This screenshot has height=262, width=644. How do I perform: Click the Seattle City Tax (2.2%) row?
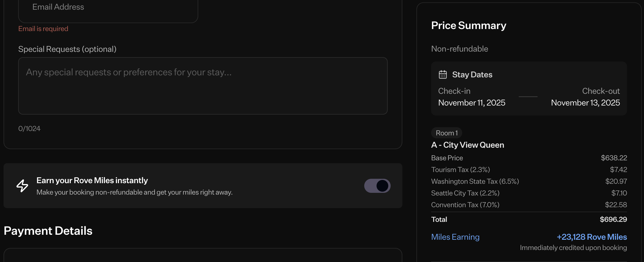(465, 193)
